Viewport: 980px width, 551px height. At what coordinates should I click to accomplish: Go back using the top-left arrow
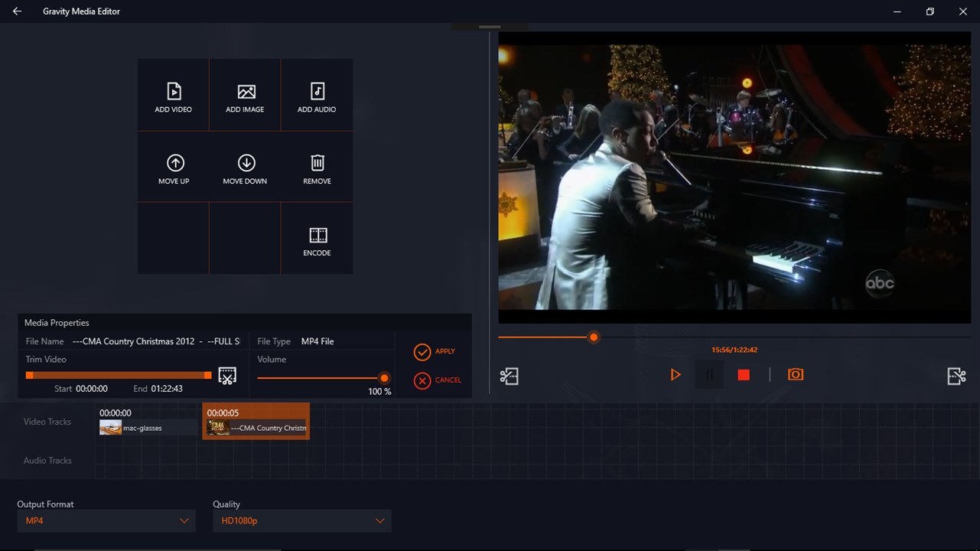click(x=17, y=11)
